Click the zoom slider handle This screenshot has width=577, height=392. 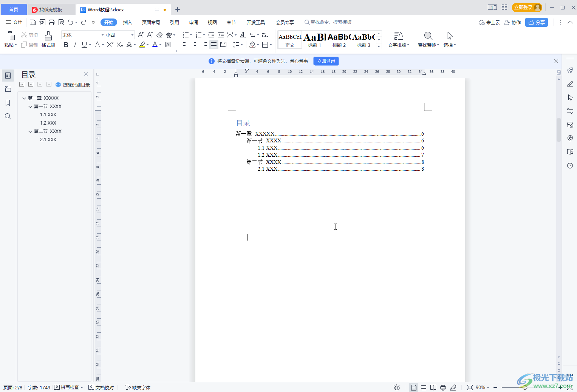525,387
